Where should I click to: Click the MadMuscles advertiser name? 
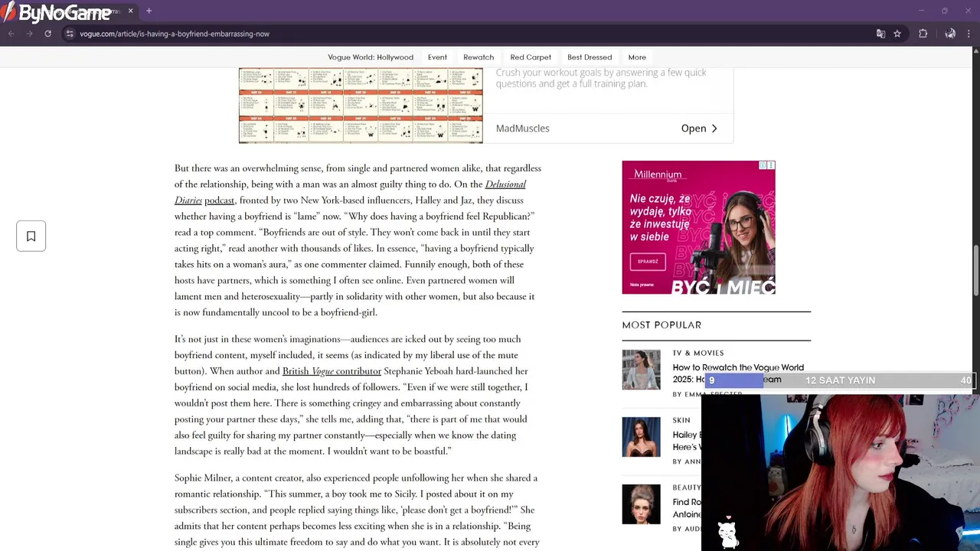pyautogui.click(x=522, y=129)
